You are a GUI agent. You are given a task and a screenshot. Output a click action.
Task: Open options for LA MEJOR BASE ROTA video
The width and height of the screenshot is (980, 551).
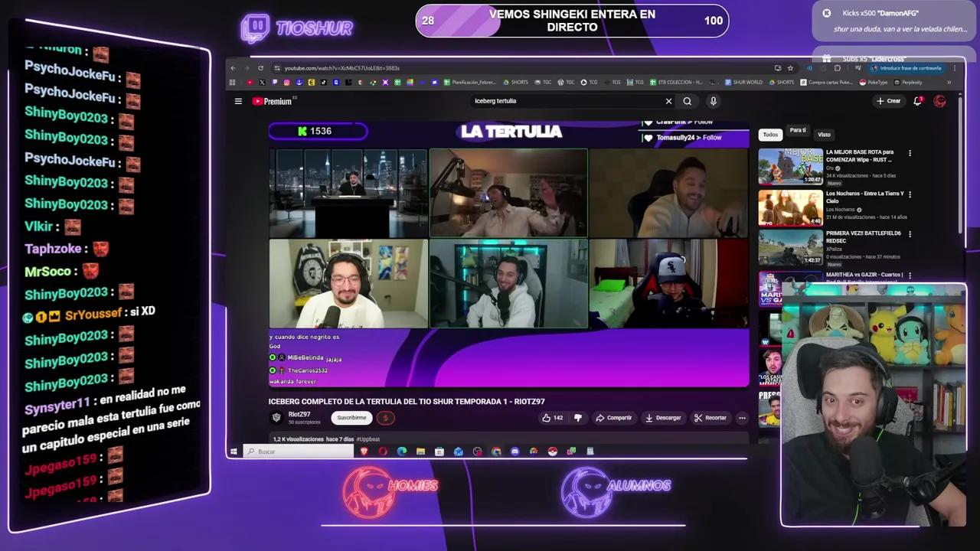tap(910, 153)
